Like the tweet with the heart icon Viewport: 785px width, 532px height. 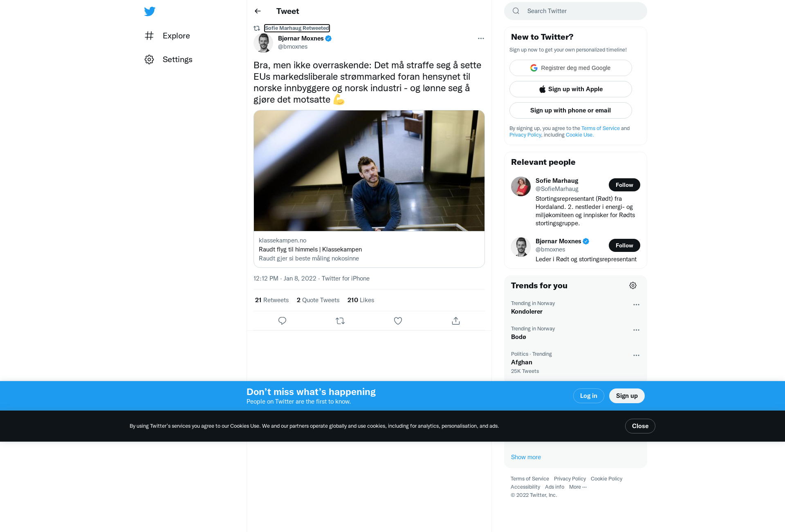pos(398,321)
